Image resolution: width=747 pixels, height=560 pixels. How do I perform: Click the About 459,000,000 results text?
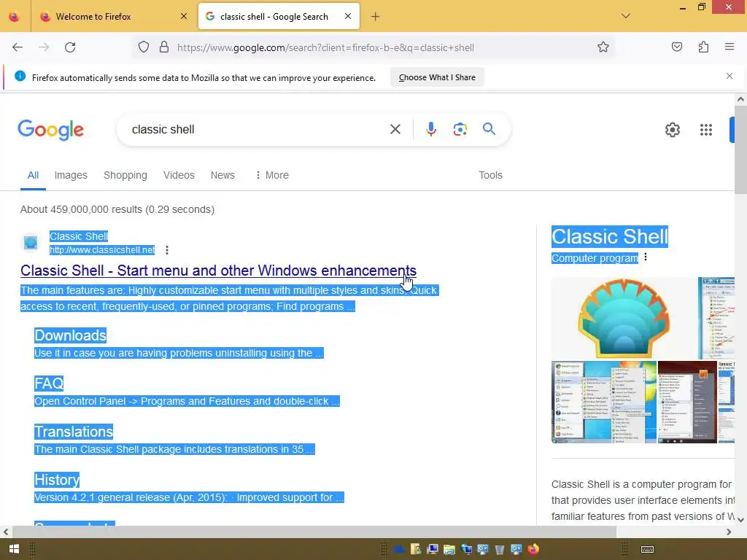pos(117,209)
